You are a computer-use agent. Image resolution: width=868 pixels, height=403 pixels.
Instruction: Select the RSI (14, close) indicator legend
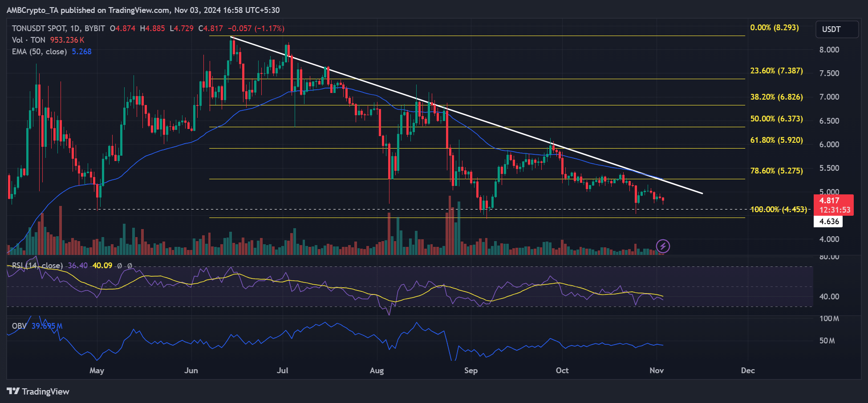click(x=37, y=266)
